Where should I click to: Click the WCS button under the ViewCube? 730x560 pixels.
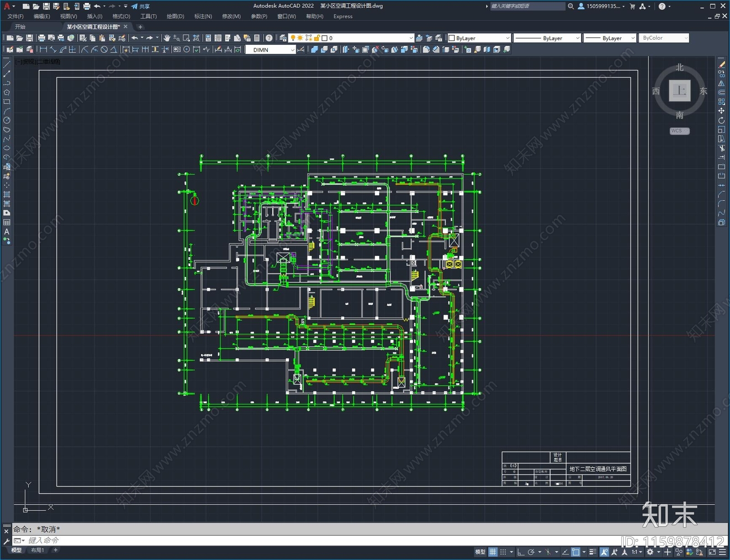point(679,131)
